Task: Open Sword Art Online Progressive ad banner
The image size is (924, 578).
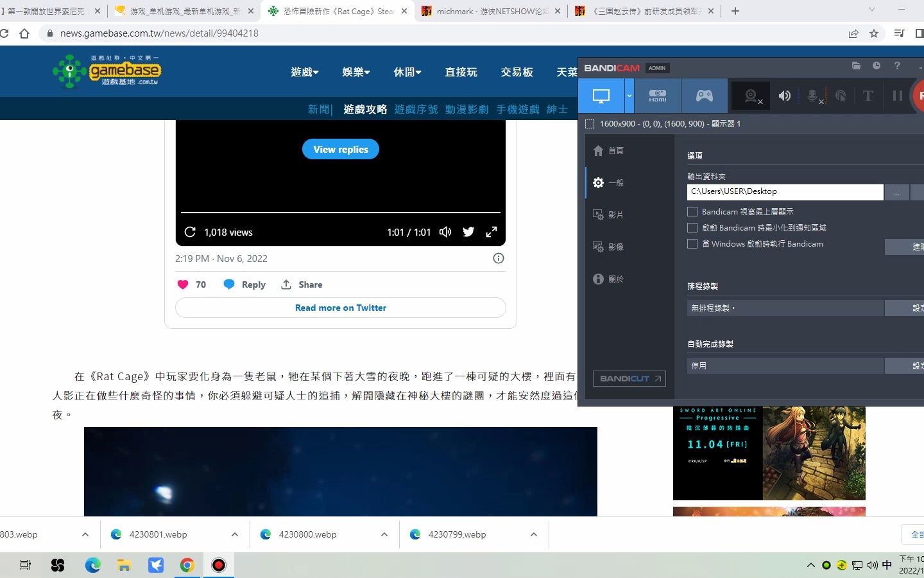Action: 769,453
